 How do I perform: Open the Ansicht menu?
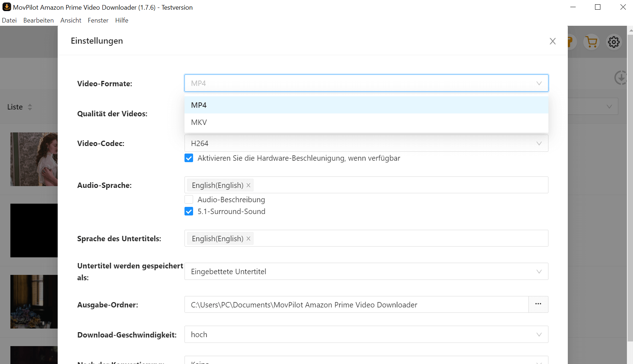[71, 20]
